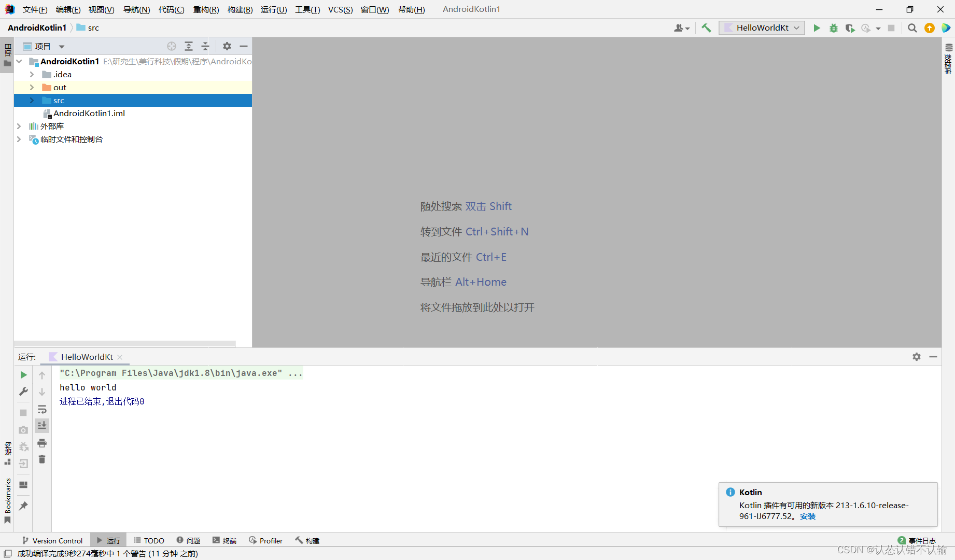Run with coverage shield icon
This screenshot has height=560, width=955.
coord(850,28)
